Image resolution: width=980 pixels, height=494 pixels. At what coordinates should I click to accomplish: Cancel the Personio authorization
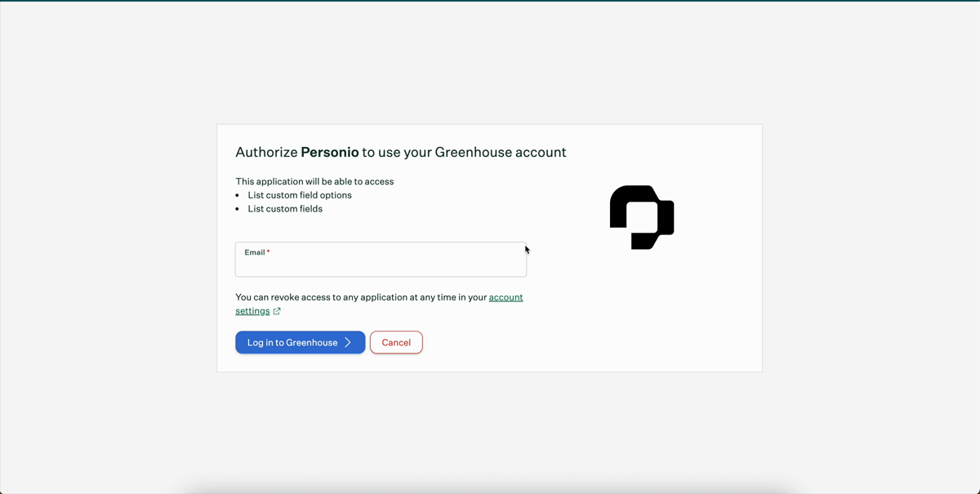click(396, 342)
